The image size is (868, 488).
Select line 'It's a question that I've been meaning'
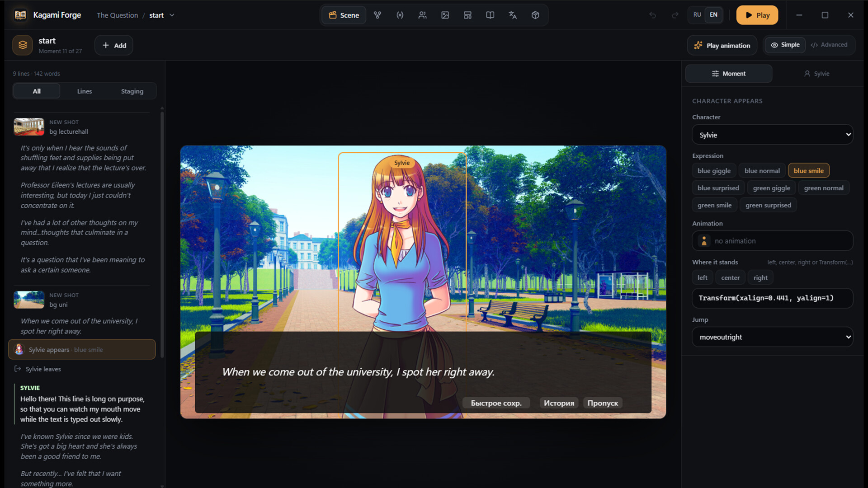point(84,265)
